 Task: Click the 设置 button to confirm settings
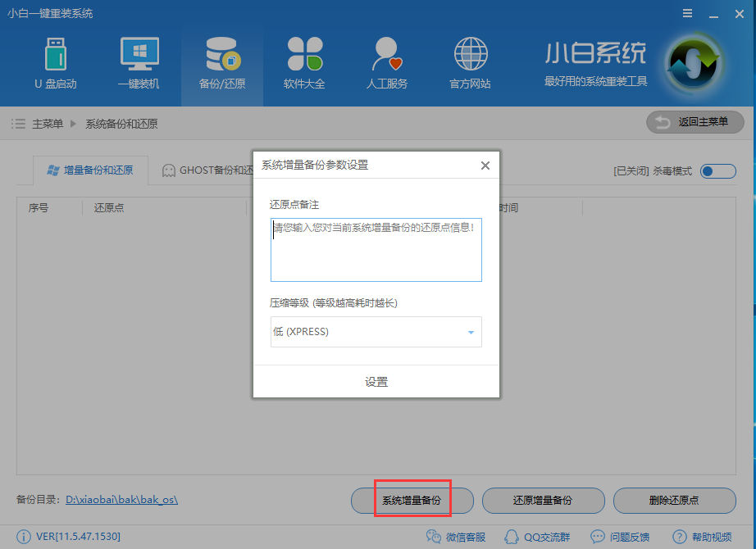(x=376, y=382)
